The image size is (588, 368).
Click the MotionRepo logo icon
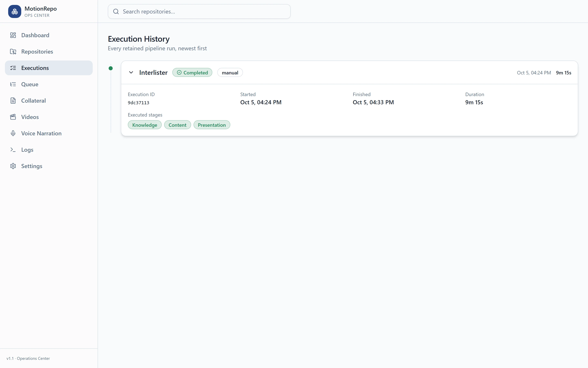[x=14, y=11]
